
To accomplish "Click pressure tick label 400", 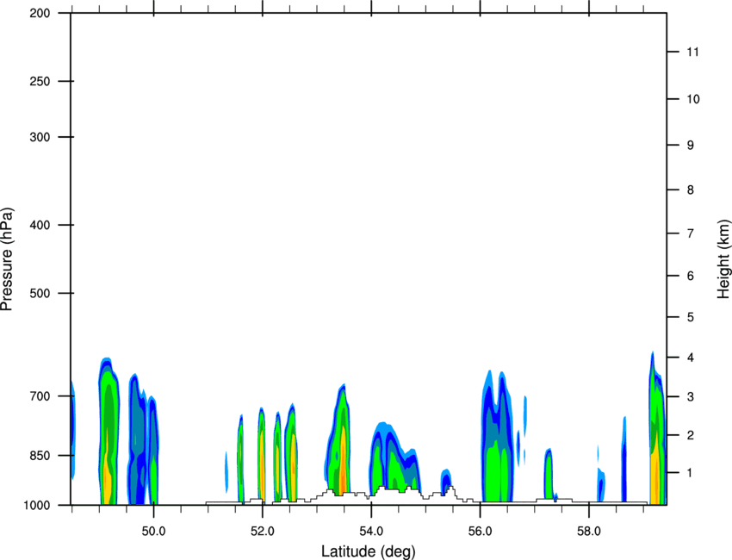I will click(x=40, y=225).
